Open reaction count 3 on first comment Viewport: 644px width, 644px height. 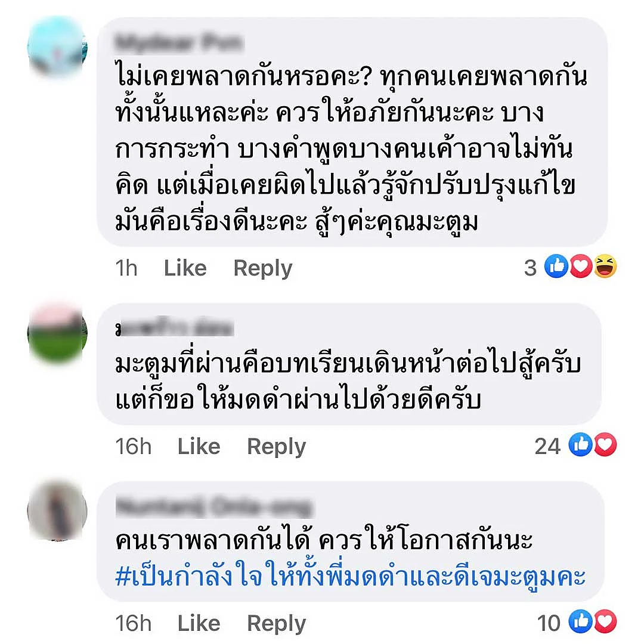pyautogui.click(x=530, y=268)
